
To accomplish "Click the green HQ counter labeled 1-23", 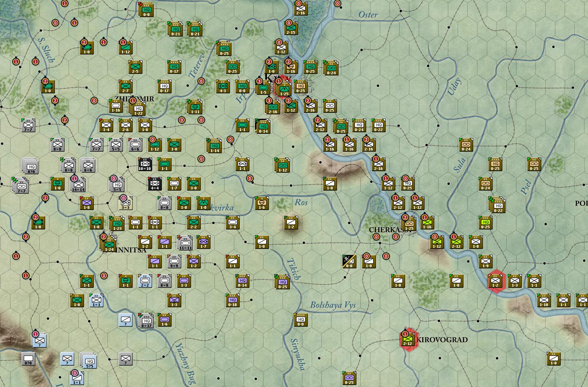I will coord(117,223).
